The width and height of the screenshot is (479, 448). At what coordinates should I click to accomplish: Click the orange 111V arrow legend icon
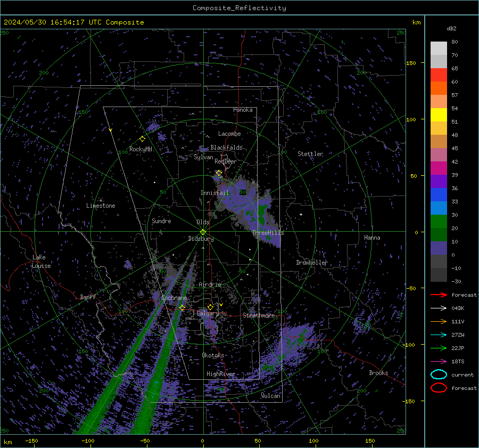pyautogui.click(x=439, y=321)
